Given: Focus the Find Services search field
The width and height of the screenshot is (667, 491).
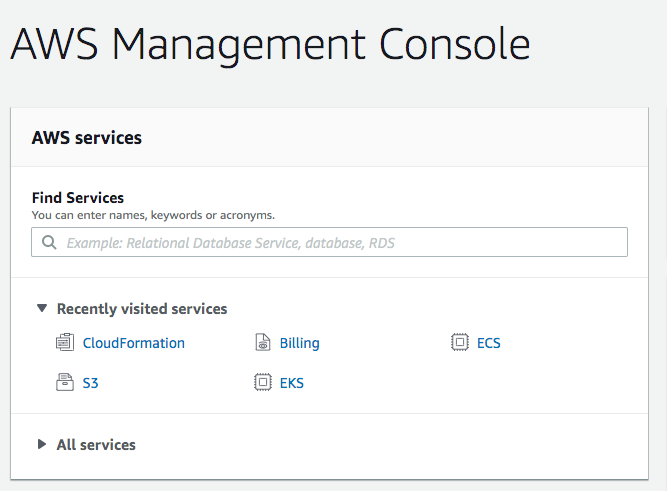Looking at the screenshot, I should (329, 242).
